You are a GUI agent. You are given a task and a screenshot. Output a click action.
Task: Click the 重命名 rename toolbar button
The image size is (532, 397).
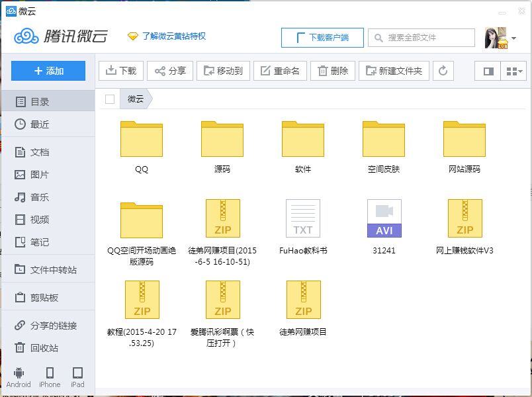(281, 71)
